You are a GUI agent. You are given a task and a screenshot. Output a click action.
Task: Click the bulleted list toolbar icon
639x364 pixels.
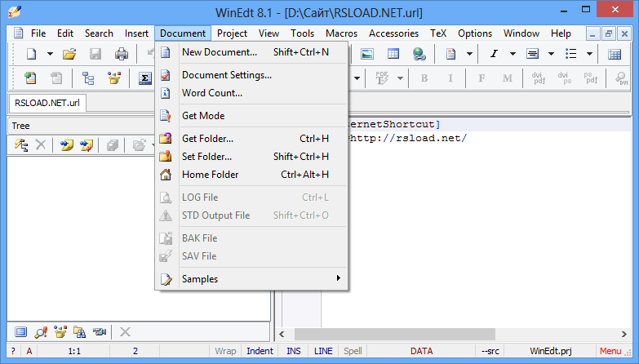pos(570,53)
